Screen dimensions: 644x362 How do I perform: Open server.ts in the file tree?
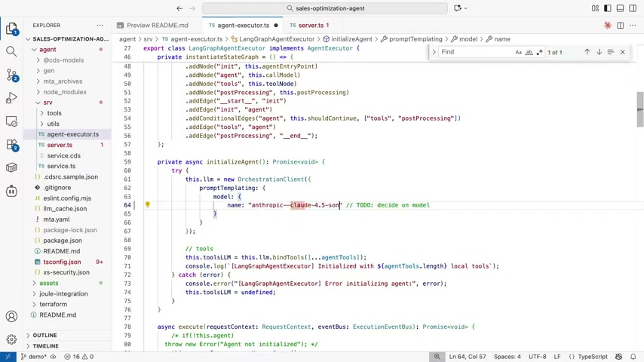click(60, 145)
